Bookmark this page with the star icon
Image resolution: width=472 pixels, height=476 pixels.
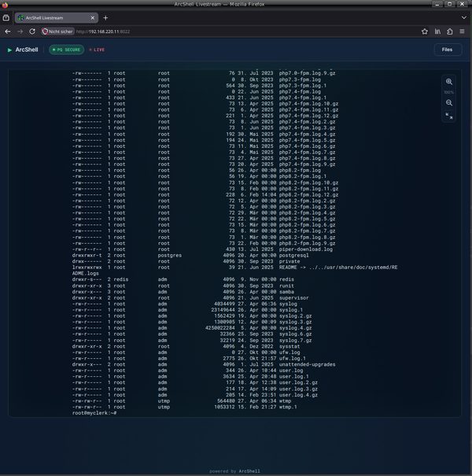point(425,31)
